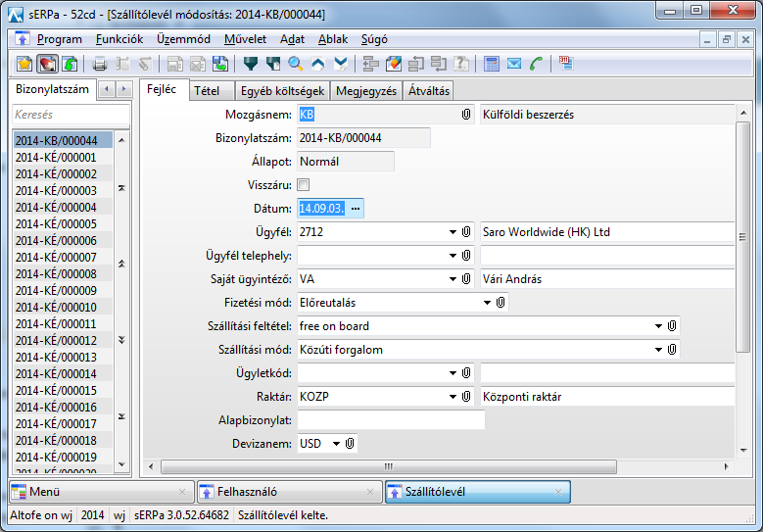Viewport: 763px width, 532px height.
Task: Click the green phone call icon
Action: point(536,64)
